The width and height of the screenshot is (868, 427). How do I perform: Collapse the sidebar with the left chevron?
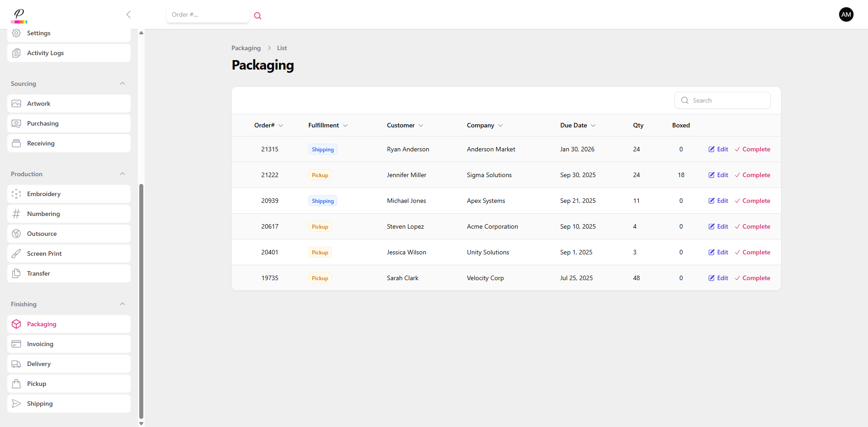click(x=128, y=14)
